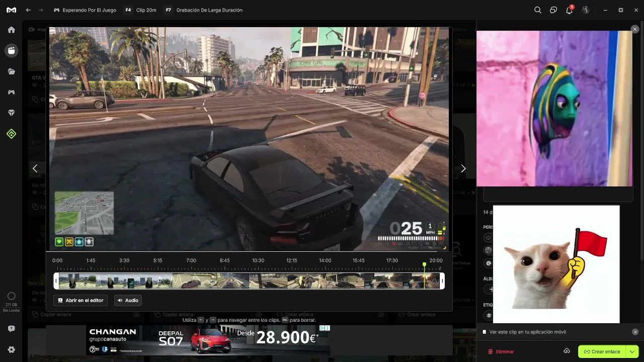Open the chat bubbles icon in the title bar

[553, 10]
